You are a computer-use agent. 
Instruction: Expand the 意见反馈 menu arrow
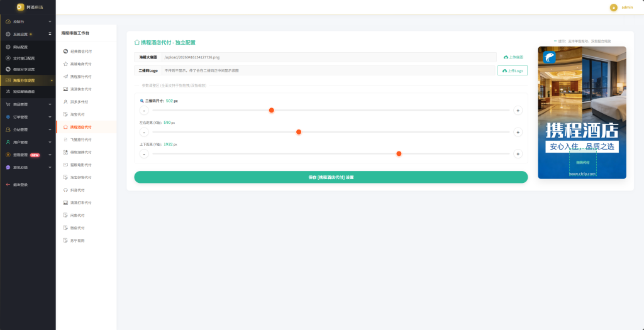pos(50,167)
